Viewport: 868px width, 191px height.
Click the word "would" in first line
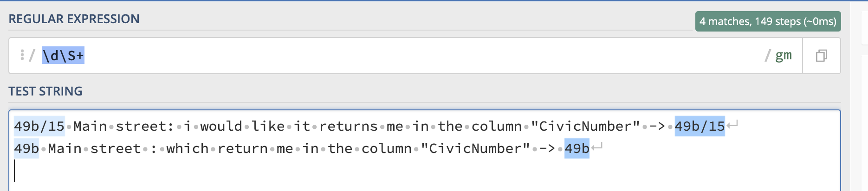coord(221,126)
